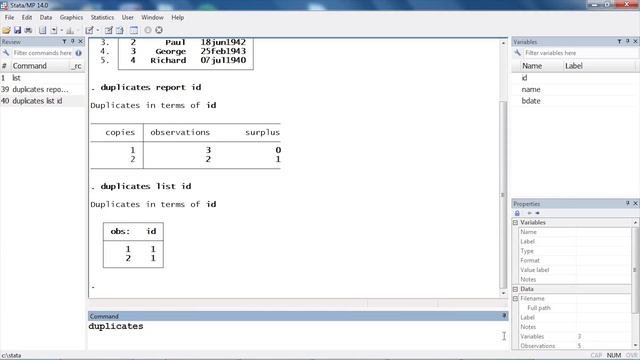The height and width of the screenshot is (360, 640).
Task: Expand the Do-file Editor dropdown arrow
Action: click(x=98, y=30)
